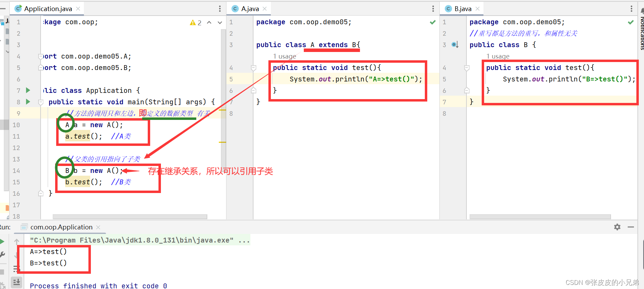The height and width of the screenshot is (289, 644).
Task: Click line number 14 in Application.java gutter
Action: pyautogui.click(x=16, y=170)
